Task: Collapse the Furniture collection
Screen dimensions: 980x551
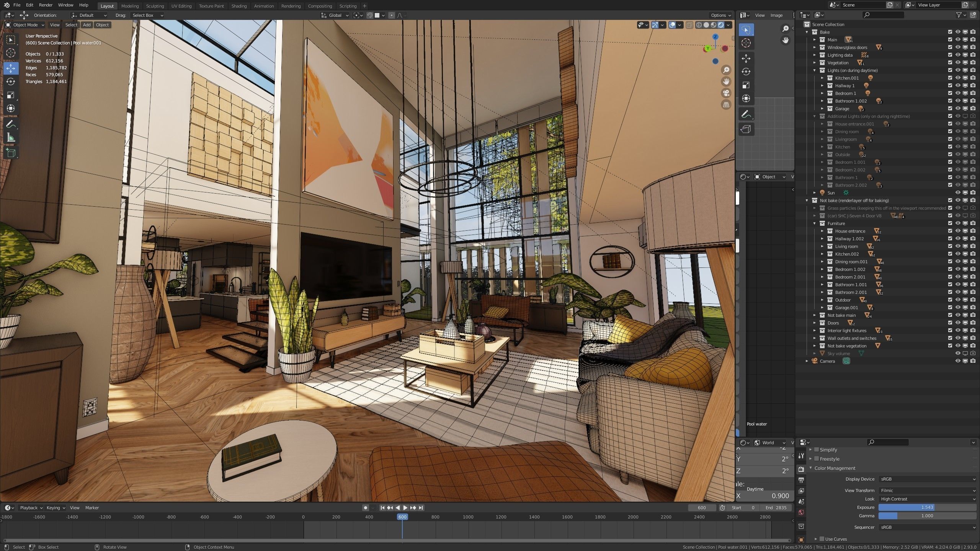Action: [x=815, y=223]
